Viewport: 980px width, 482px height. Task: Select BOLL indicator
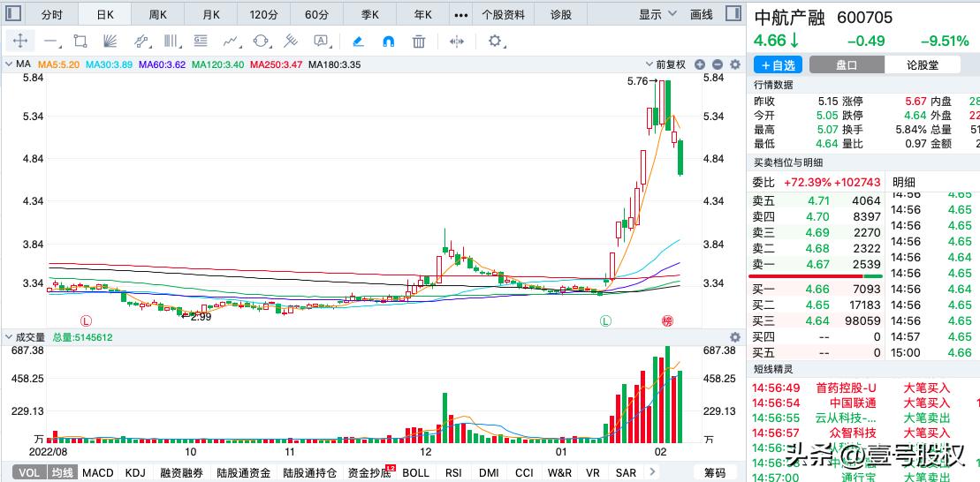415,472
